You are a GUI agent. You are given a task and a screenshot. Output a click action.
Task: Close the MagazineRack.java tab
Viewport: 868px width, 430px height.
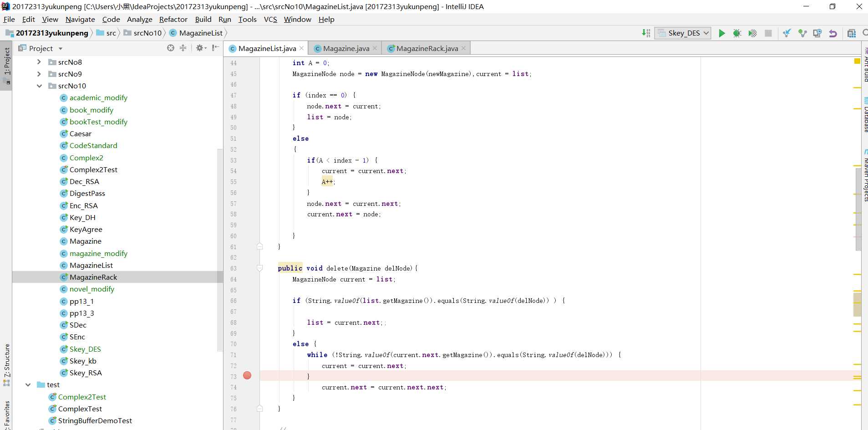pyautogui.click(x=463, y=48)
